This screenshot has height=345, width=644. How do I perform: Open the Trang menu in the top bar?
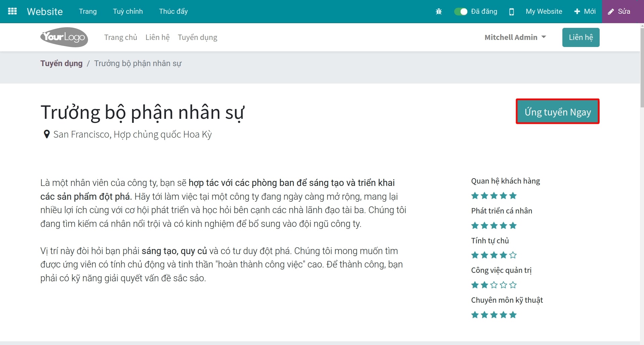pyautogui.click(x=87, y=11)
